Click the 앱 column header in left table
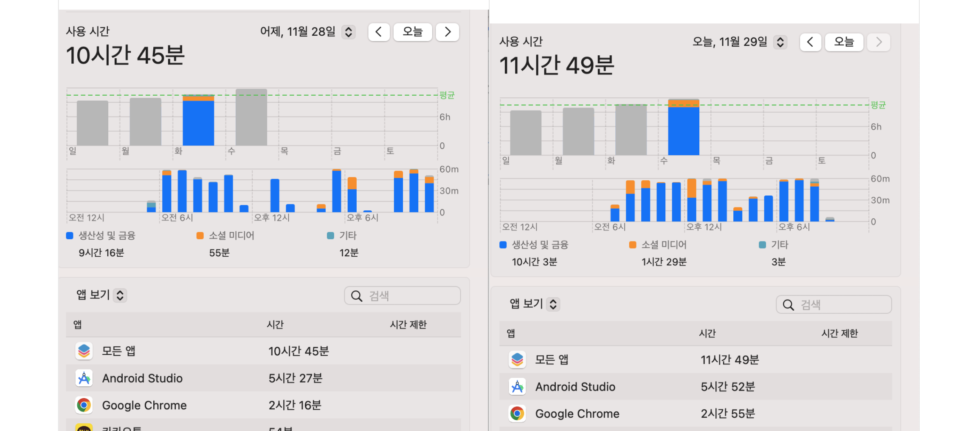Viewport: 980px width, 431px height. [77, 325]
